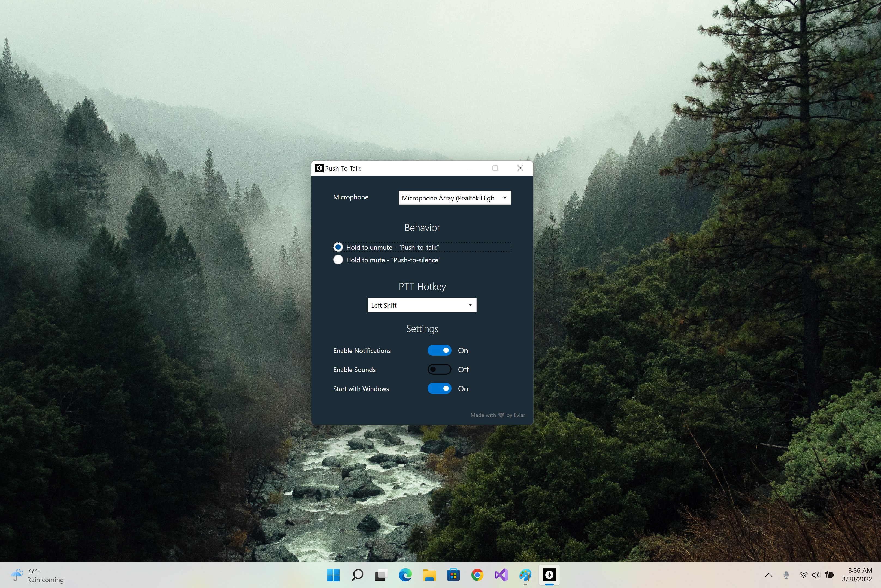This screenshot has width=881, height=588.
Task: Open the Push To Talk taskbar app icon
Action: (549, 574)
